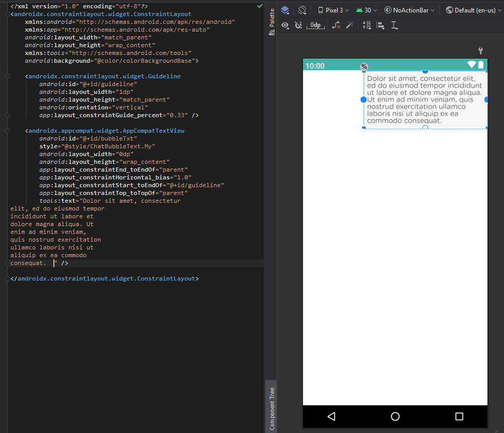This screenshot has width=504, height=433.
Task: Collapse the Guideline element fold marker
Action: click(7, 76)
